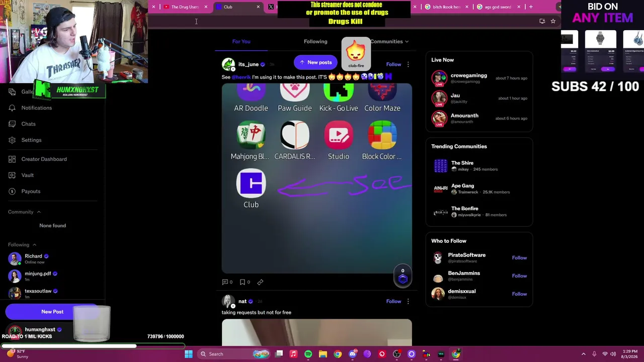Open The Shire community
Screen dimensions: 644x362
[479, 166]
